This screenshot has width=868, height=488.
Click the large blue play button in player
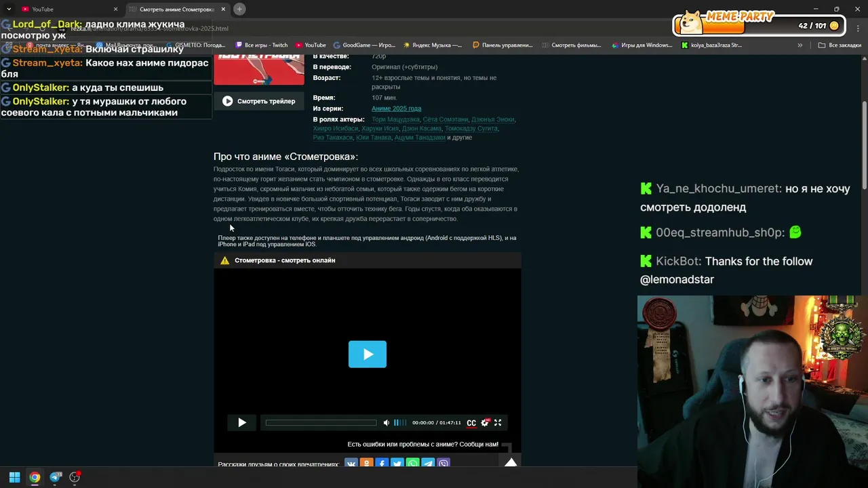pos(368,354)
